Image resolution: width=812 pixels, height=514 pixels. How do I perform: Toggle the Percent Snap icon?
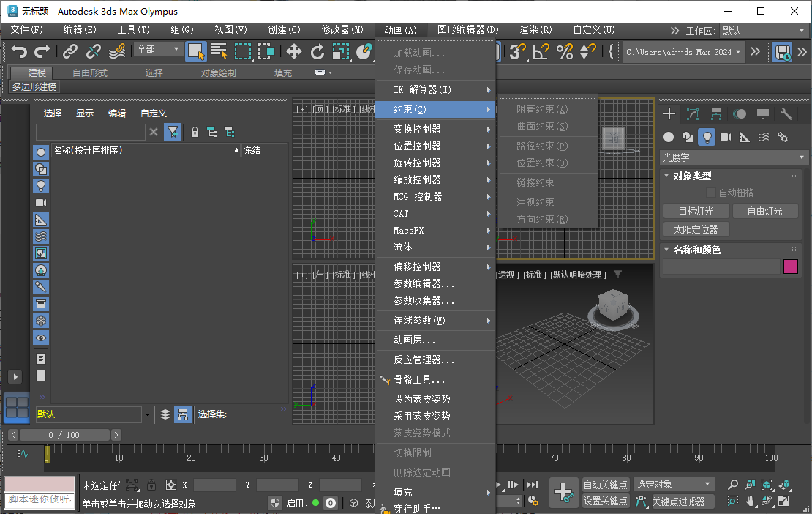[x=565, y=51]
